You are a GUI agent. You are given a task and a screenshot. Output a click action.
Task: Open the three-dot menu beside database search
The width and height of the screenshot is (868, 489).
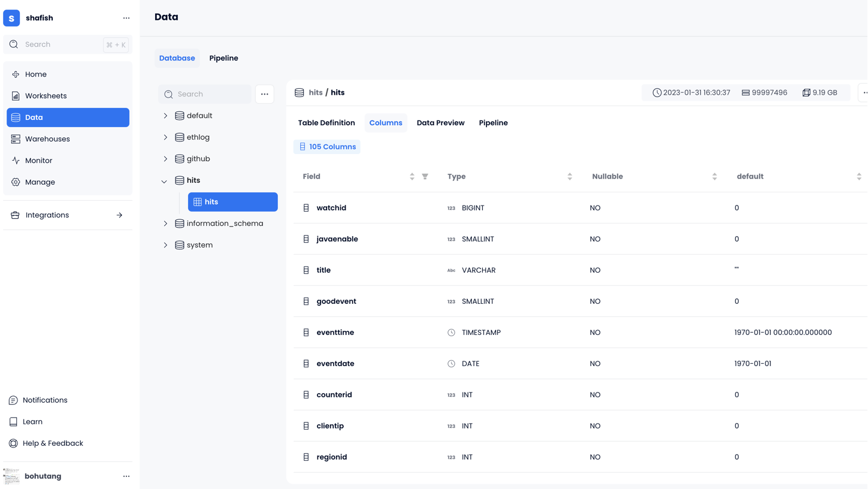pyautogui.click(x=264, y=94)
